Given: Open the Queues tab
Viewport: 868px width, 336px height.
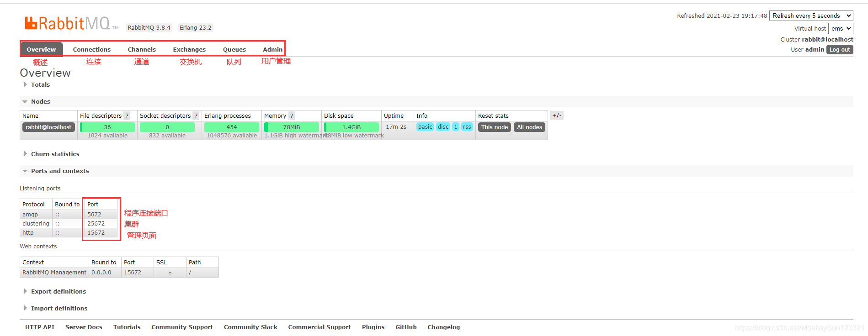Looking at the screenshot, I should coord(234,49).
